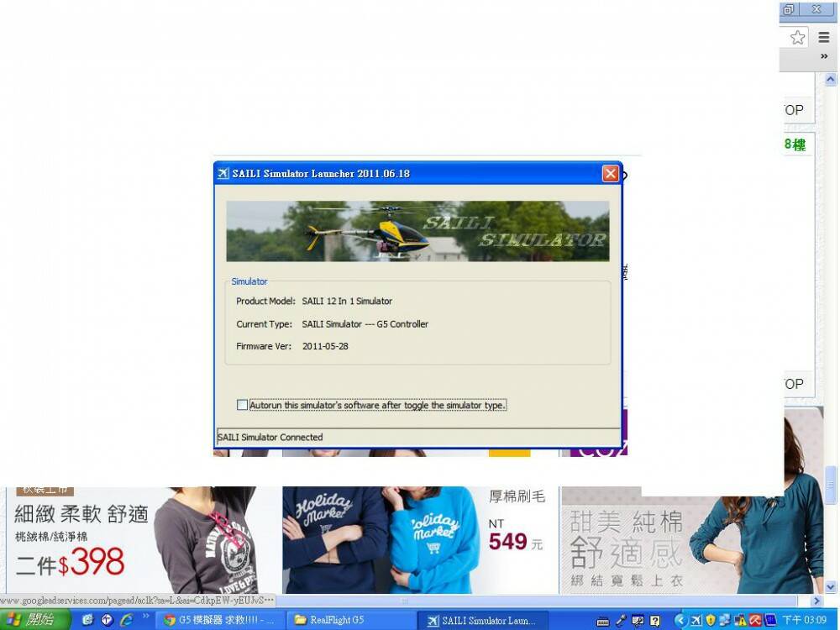Click the warning triangle tray icon
The height and width of the screenshot is (630, 840).
741,621
